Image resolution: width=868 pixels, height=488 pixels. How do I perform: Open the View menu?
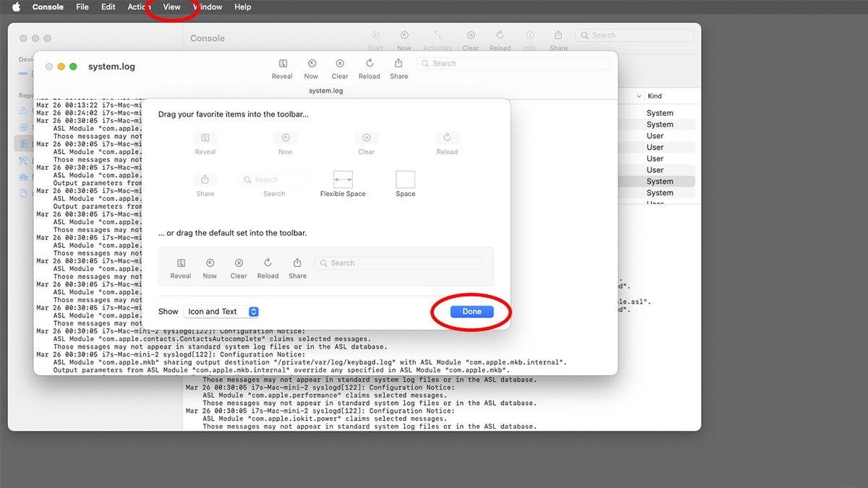point(172,7)
